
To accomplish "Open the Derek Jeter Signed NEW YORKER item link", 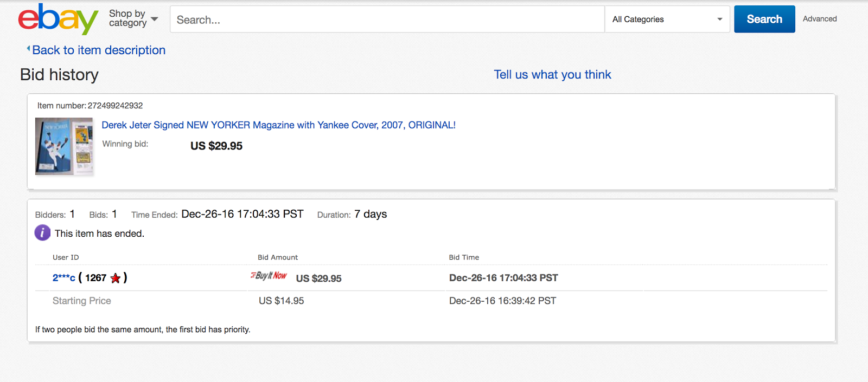I will pos(278,125).
